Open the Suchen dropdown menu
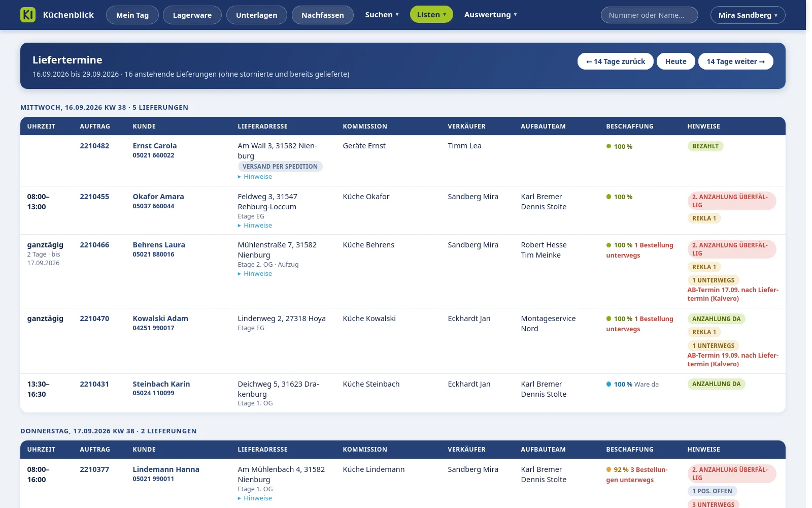The image size is (812, 508). click(382, 15)
